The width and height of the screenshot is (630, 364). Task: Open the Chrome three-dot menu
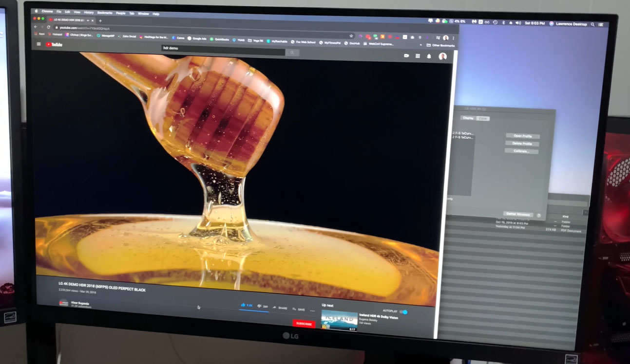454,38
